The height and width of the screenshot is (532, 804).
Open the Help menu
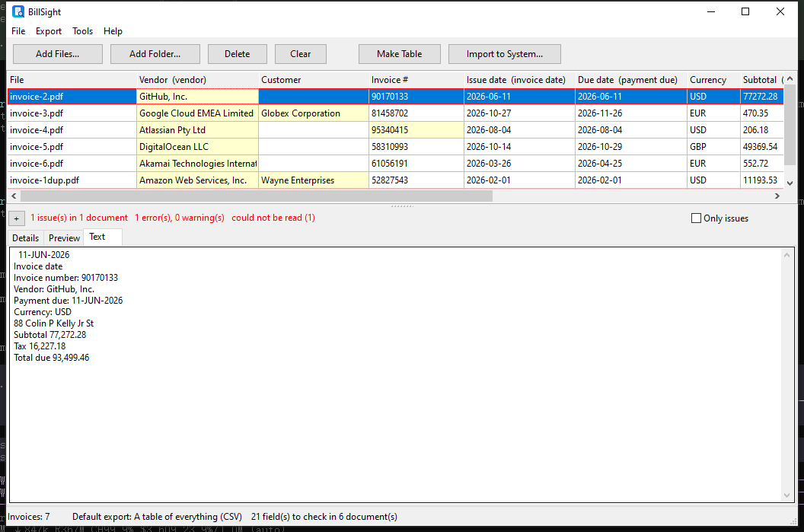[x=113, y=31]
